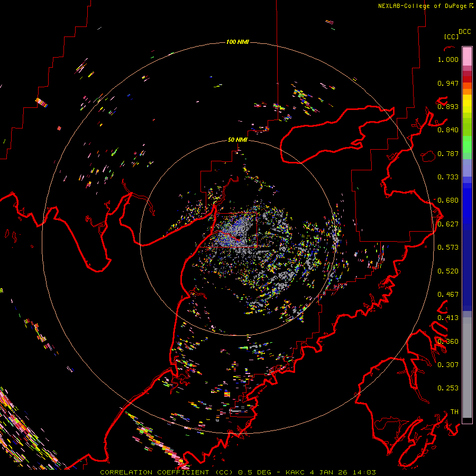
Task: Click the 0.787 color scale value
Action: 448,153
